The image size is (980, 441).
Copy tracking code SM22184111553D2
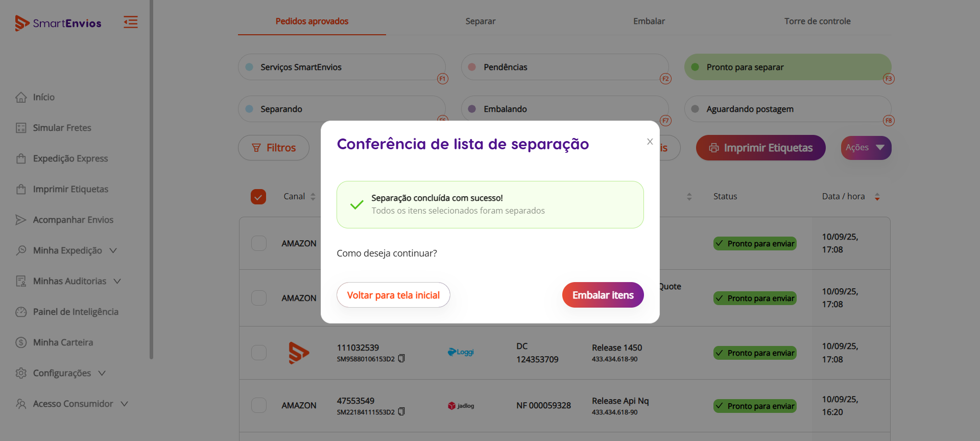[x=401, y=412]
